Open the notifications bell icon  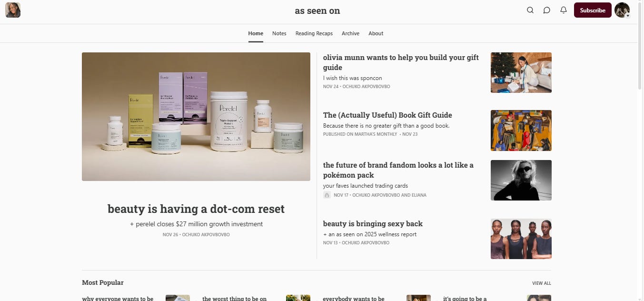coord(564,10)
